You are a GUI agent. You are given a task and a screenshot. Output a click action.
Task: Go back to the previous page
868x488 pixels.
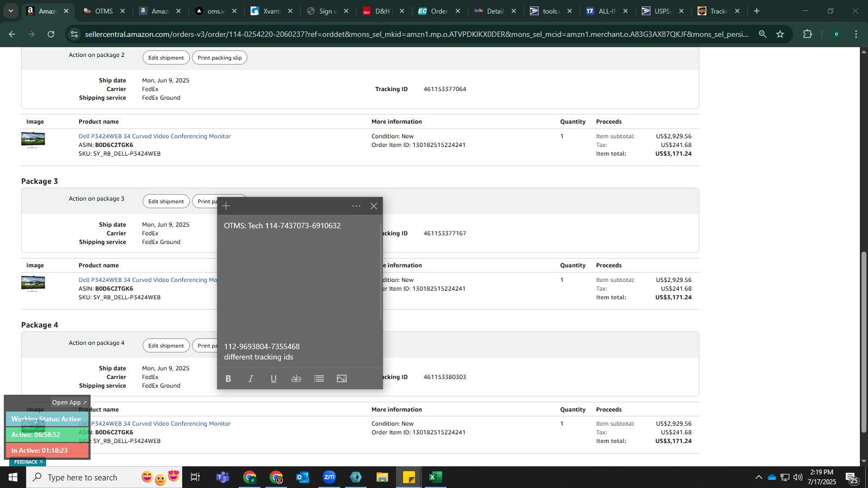click(12, 34)
